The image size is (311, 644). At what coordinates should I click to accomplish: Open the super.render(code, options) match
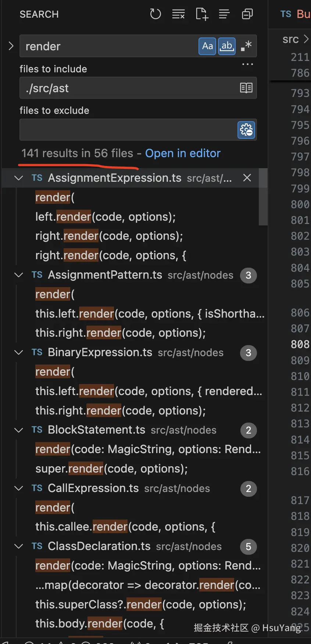pos(111,469)
